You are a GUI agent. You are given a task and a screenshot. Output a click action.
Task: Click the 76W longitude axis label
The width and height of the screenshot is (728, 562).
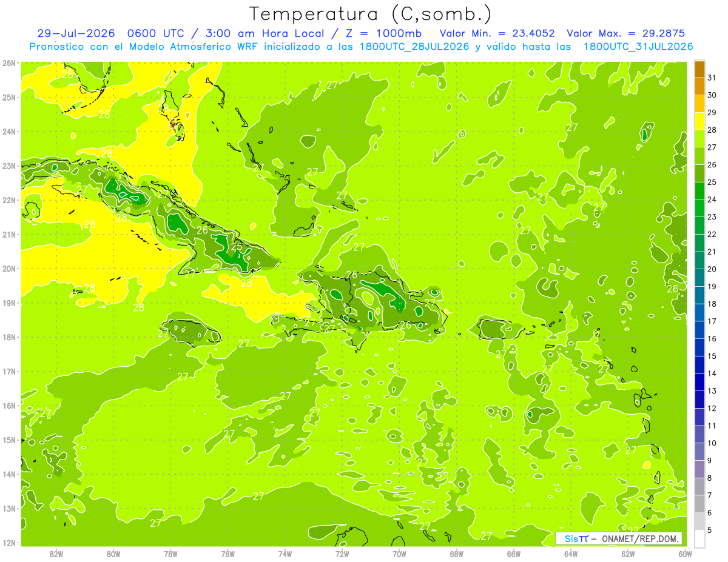(x=227, y=554)
